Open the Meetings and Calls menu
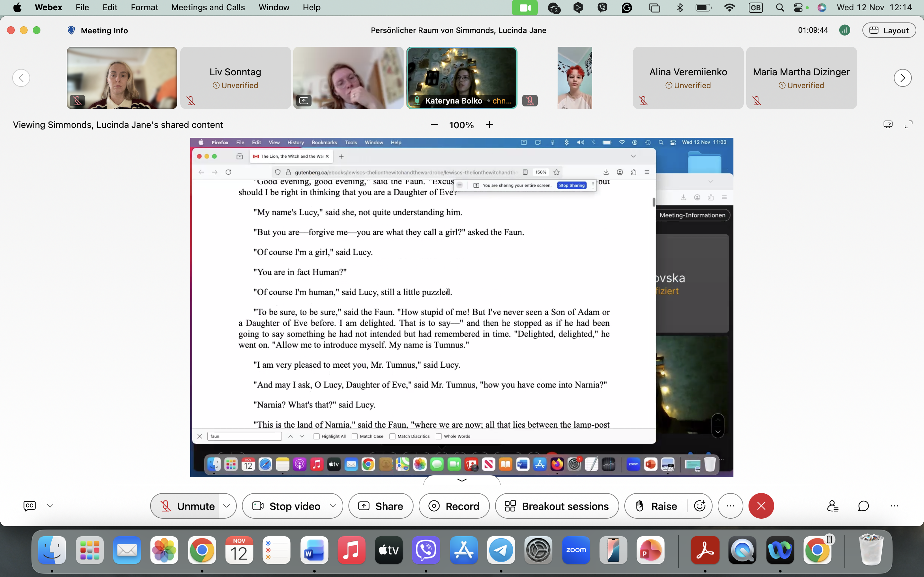 point(208,8)
